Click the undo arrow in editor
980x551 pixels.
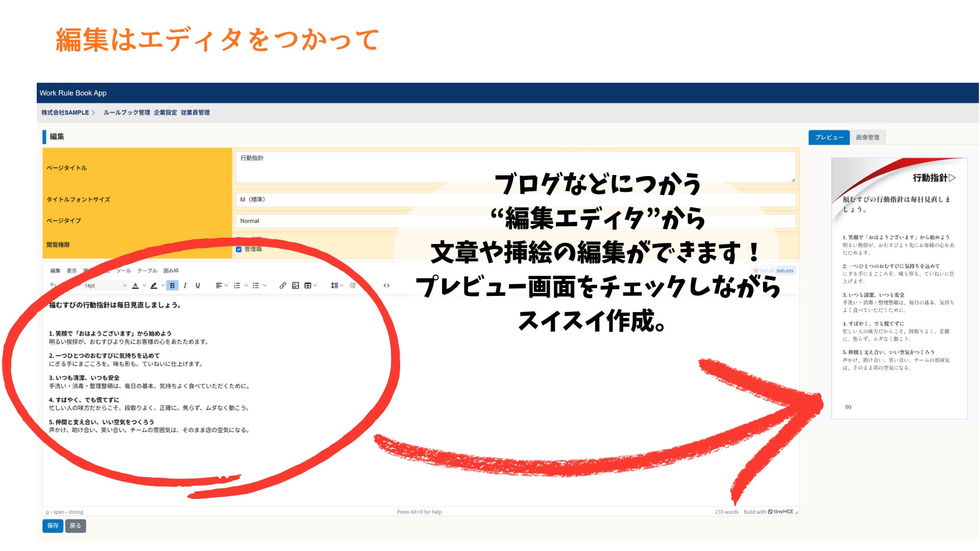(53, 285)
